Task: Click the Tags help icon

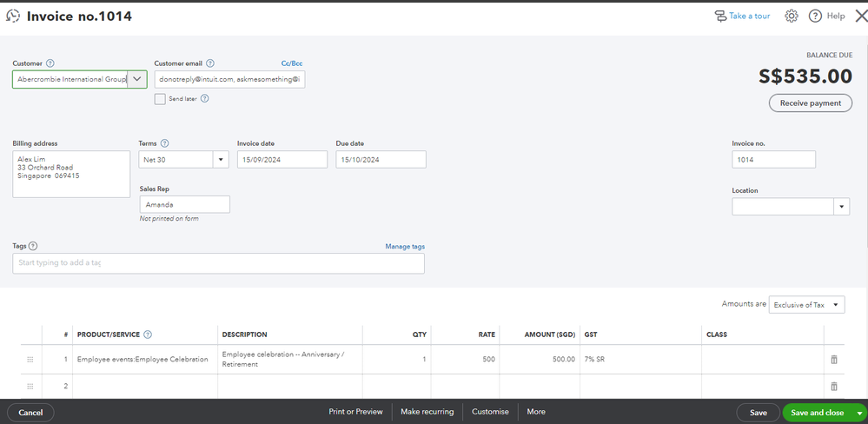Action: [33, 246]
